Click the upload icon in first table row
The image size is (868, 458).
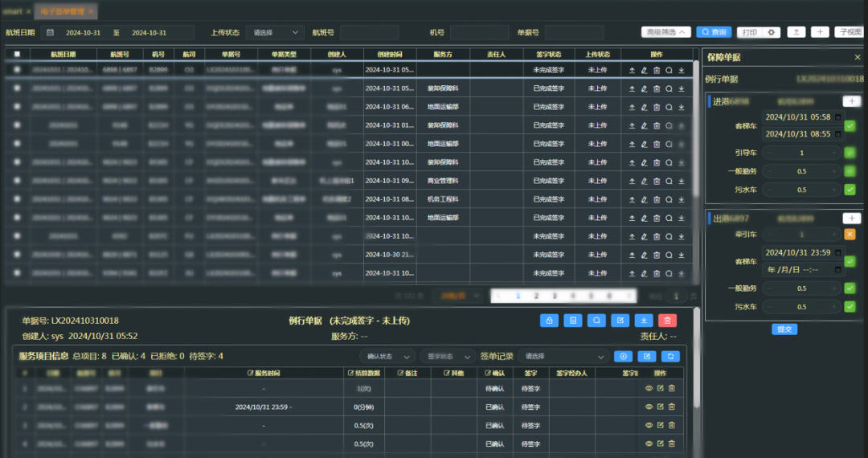632,70
